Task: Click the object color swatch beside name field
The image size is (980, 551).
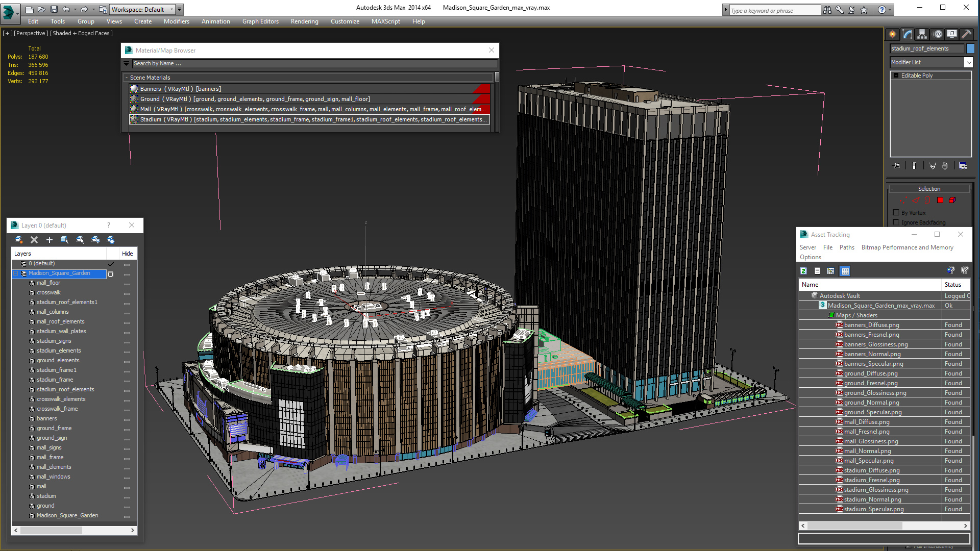Action: 970,48
